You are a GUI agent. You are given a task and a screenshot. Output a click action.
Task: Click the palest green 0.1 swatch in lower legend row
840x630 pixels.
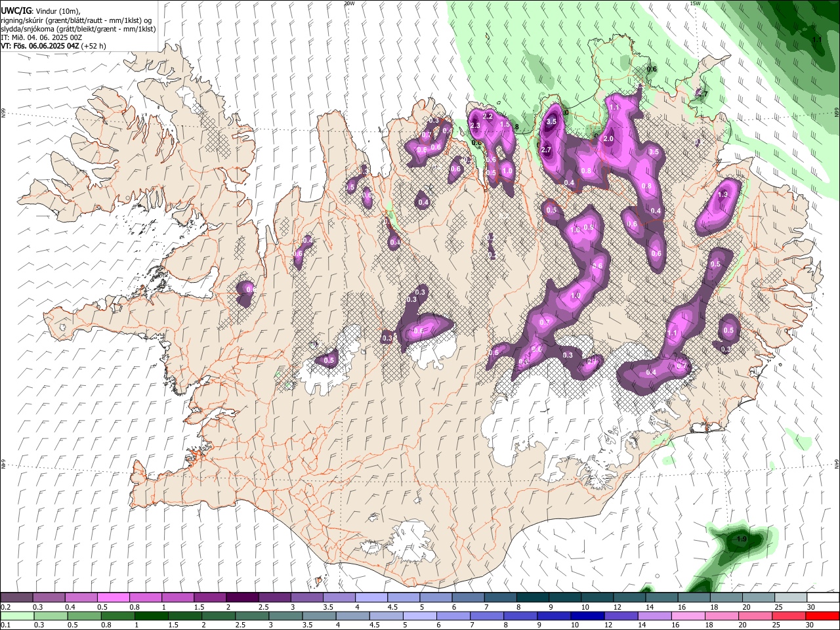pos(17,616)
